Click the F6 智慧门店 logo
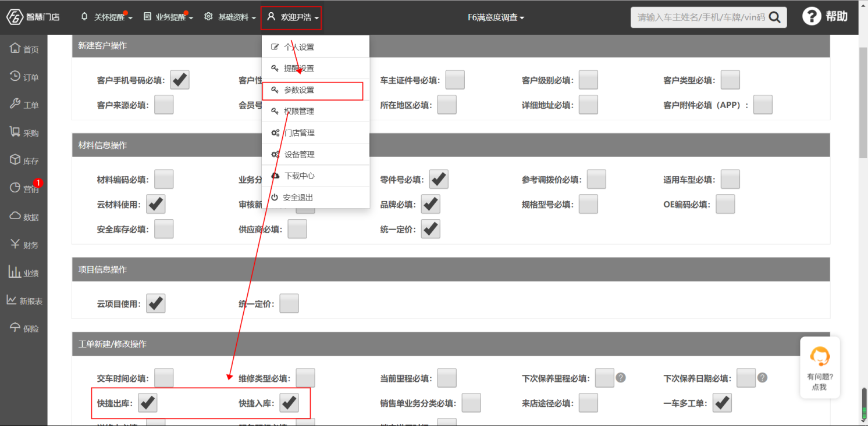 [33, 17]
